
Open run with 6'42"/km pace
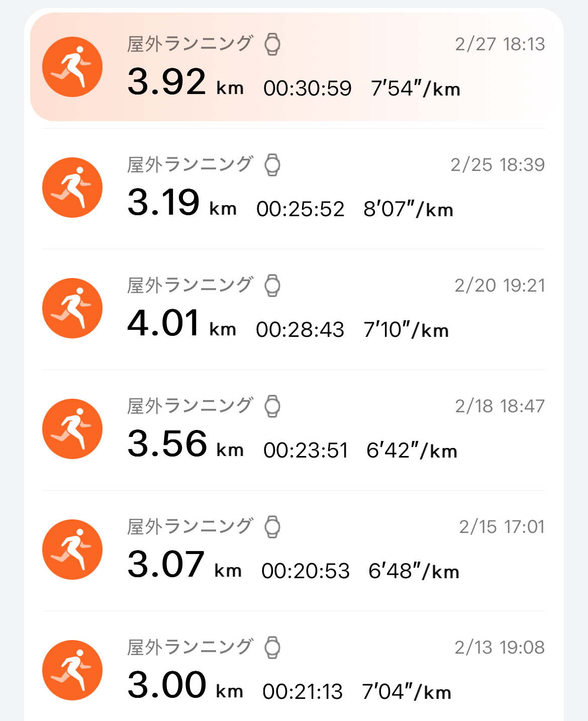pos(412,450)
